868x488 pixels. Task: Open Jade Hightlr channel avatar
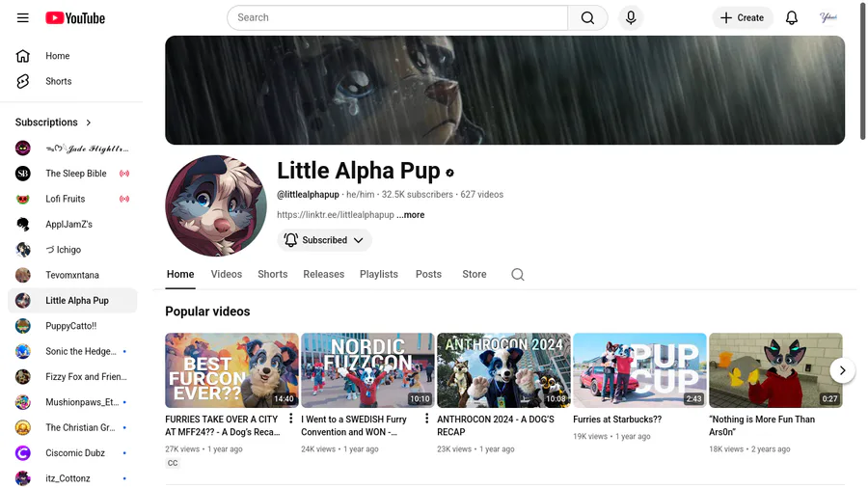tap(23, 149)
